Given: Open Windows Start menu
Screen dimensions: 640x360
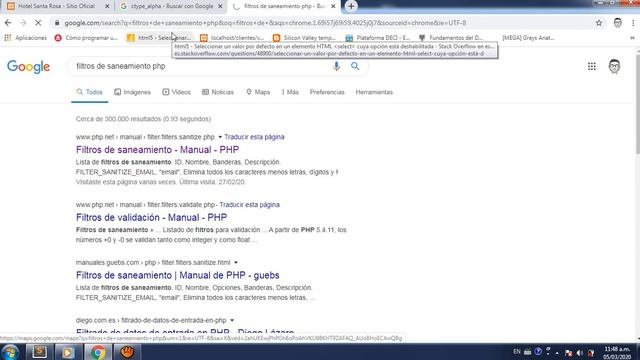Looking at the screenshot, I should 10,352.
